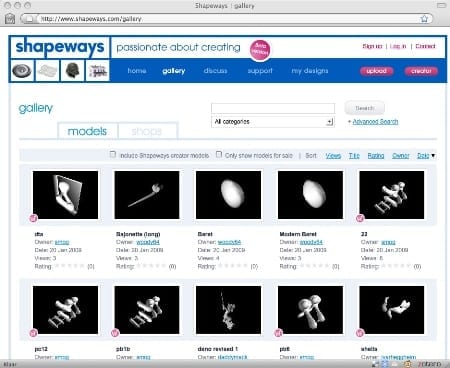Switch to the shops tab

click(147, 131)
